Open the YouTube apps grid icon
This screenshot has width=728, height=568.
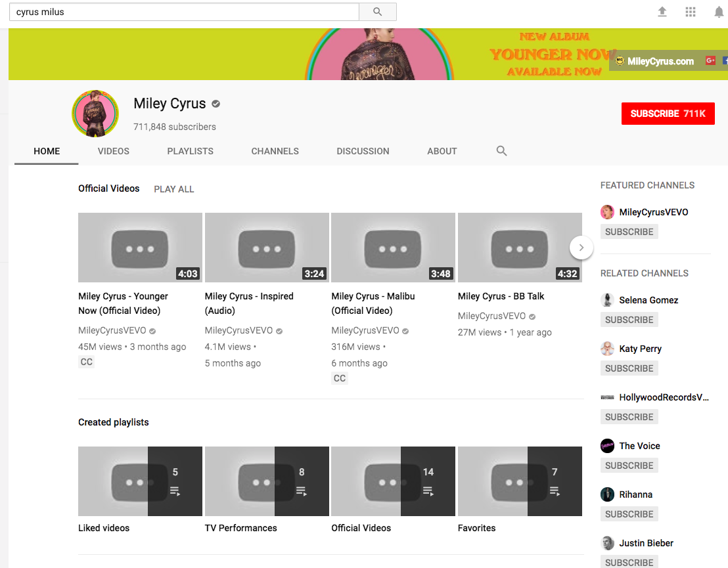pos(690,12)
